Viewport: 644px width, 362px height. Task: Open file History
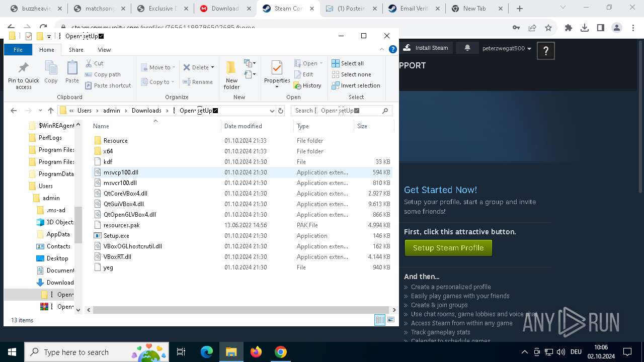[307, 85]
